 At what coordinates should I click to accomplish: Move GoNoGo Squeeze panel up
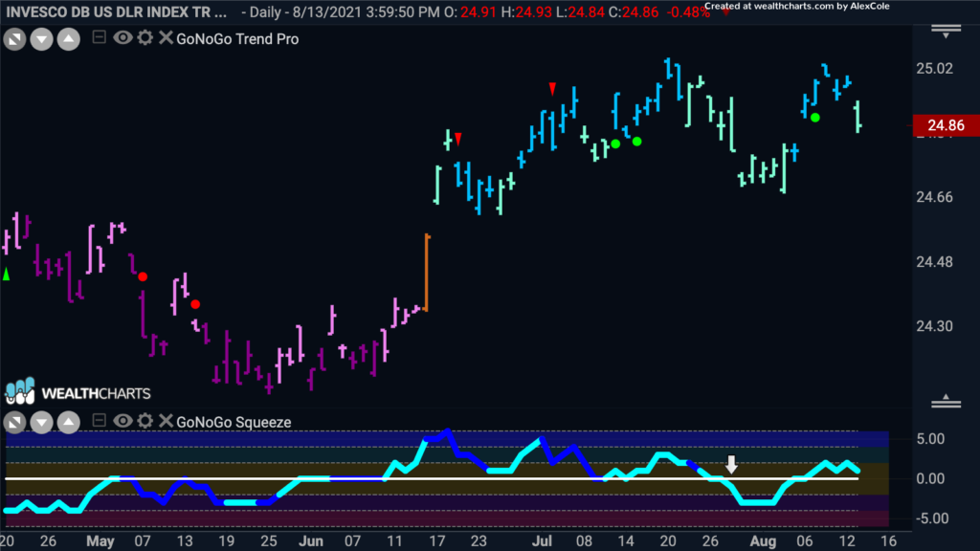[x=69, y=423]
